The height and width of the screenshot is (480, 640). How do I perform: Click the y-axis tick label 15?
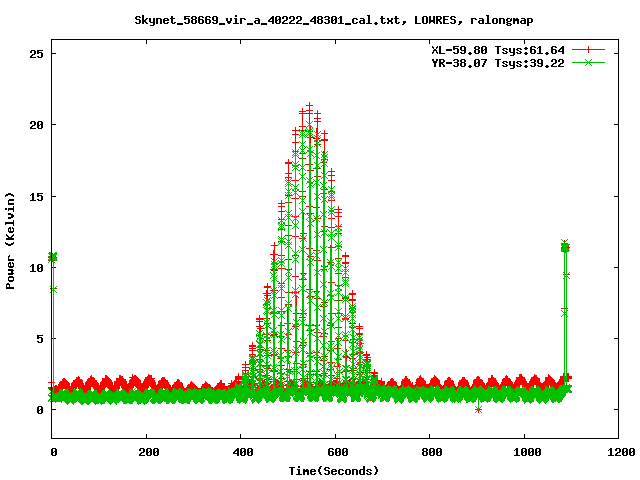[x=37, y=197]
